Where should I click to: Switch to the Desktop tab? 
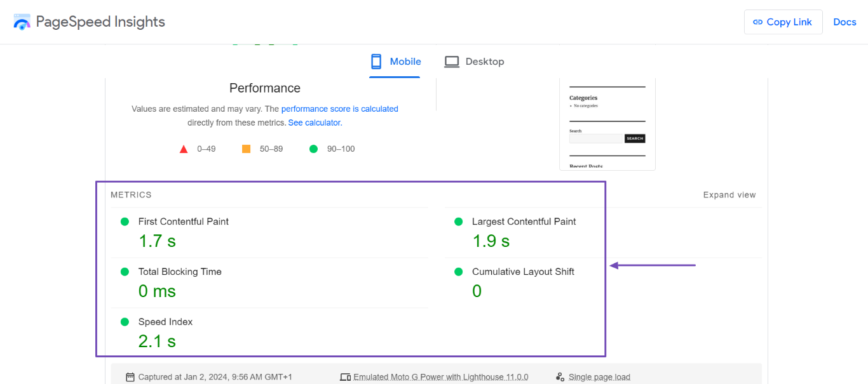(x=484, y=61)
